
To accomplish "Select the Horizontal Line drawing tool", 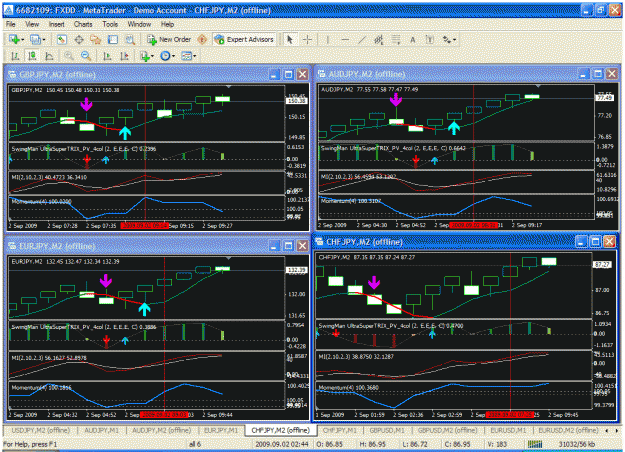I will tap(345, 39).
